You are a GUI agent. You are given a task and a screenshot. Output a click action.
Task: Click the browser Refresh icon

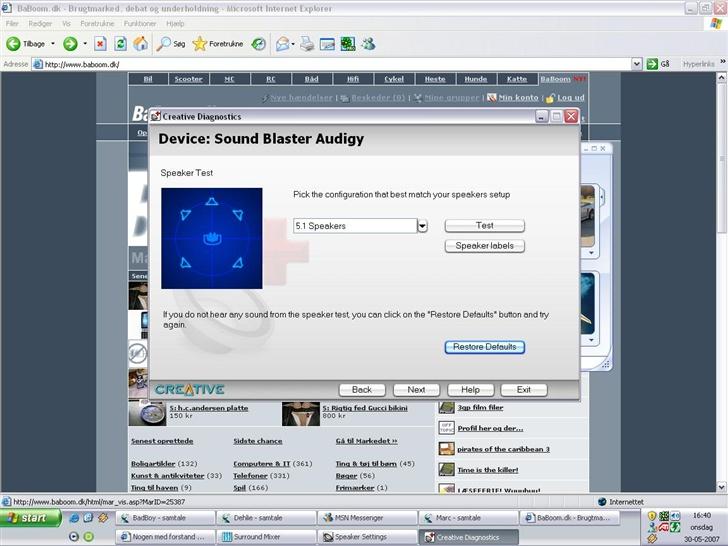click(x=120, y=44)
